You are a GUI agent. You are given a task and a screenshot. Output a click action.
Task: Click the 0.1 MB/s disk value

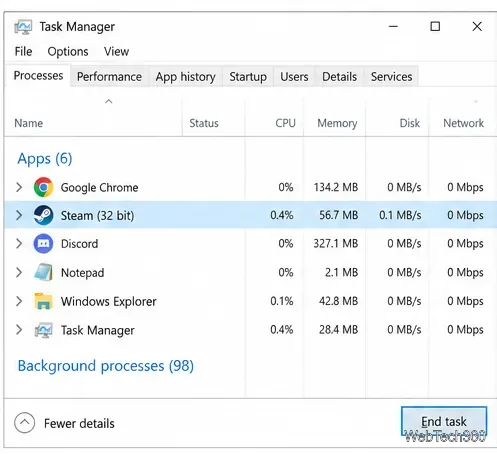400,215
